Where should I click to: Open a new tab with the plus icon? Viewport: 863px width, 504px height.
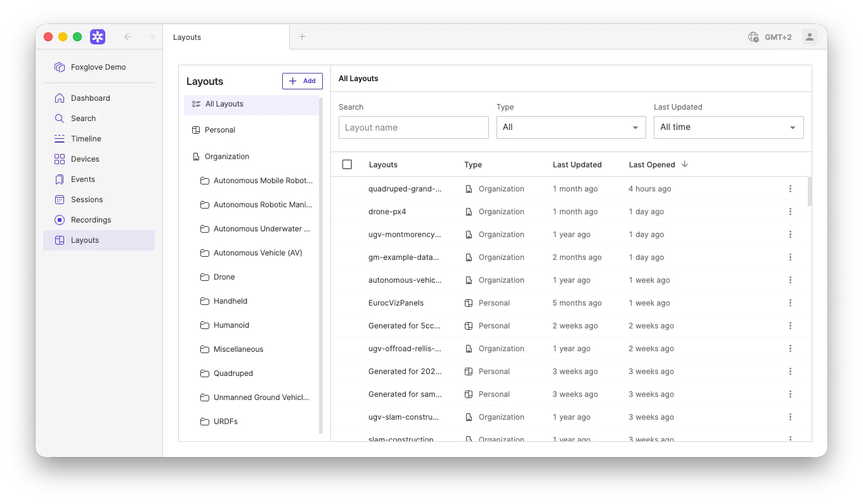pos(302,37)
